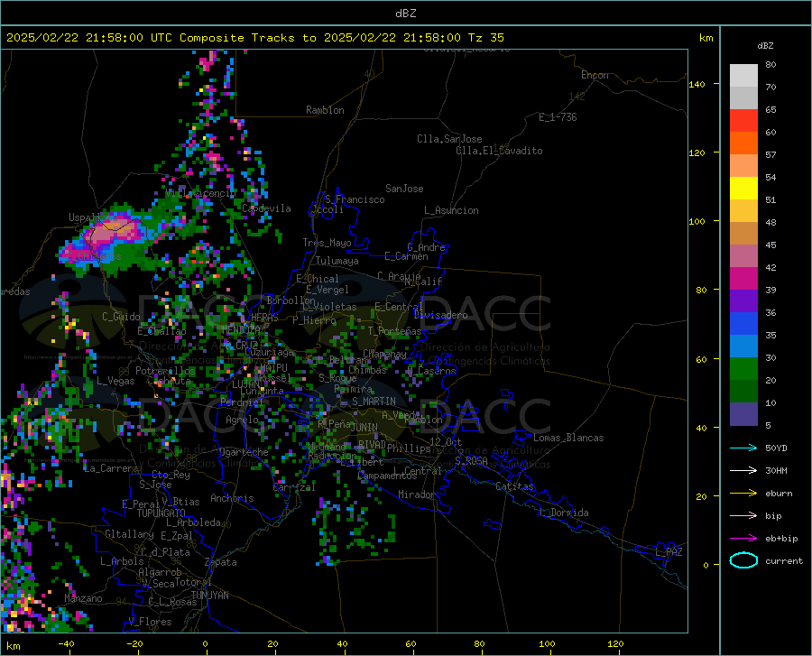Click the Encon label on the map
Viewport: 812px width, 656px height.
(595, 75)
